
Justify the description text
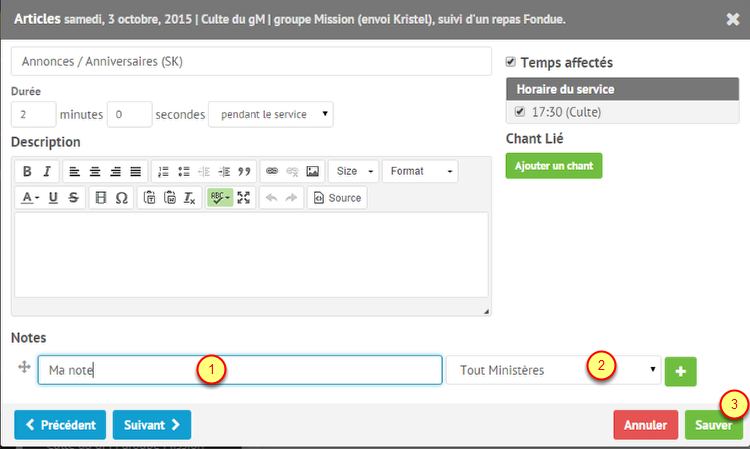click(x=136, y=171)
